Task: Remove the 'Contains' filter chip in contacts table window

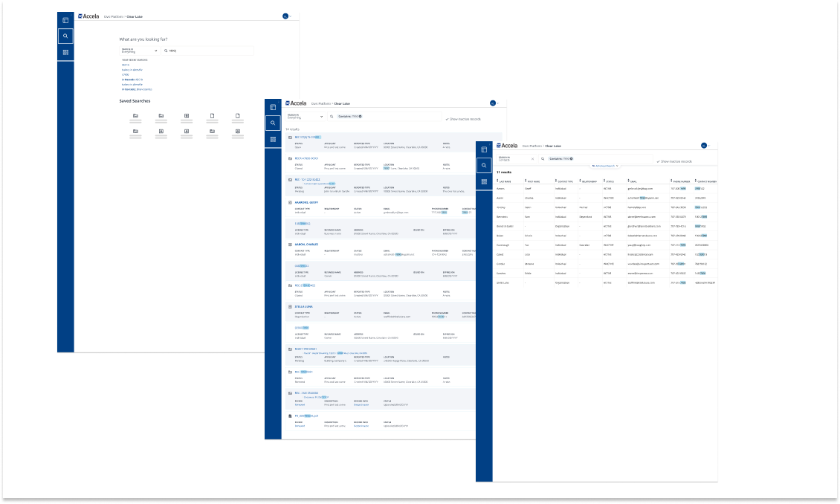Action: (571, 159)
